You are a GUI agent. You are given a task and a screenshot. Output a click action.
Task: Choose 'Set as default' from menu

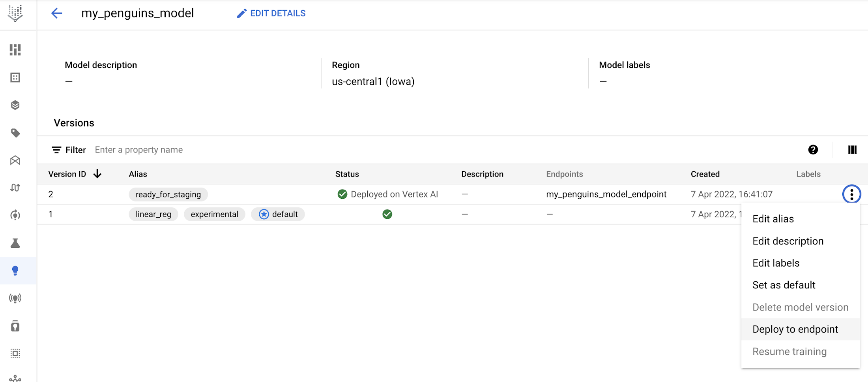coord(801,285)
